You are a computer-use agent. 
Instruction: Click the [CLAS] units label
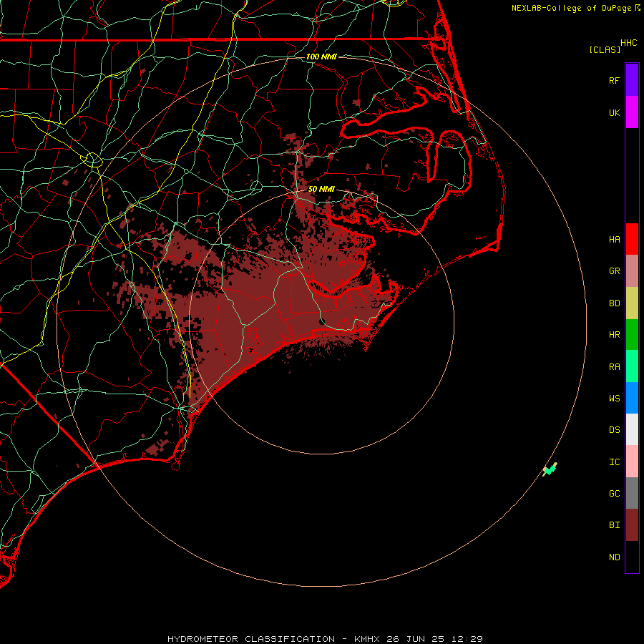(x=605, y=49)
